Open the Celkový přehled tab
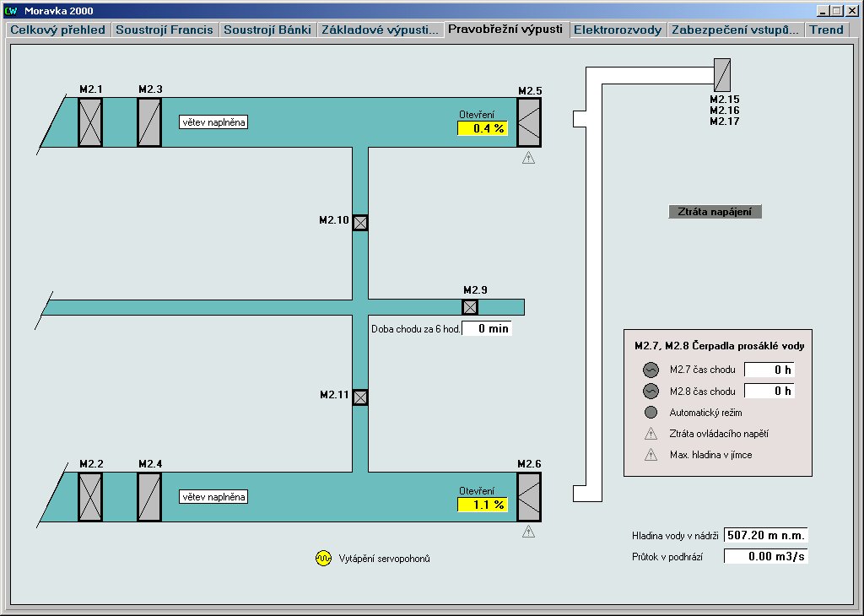864x616 pixels. point(58,30)
